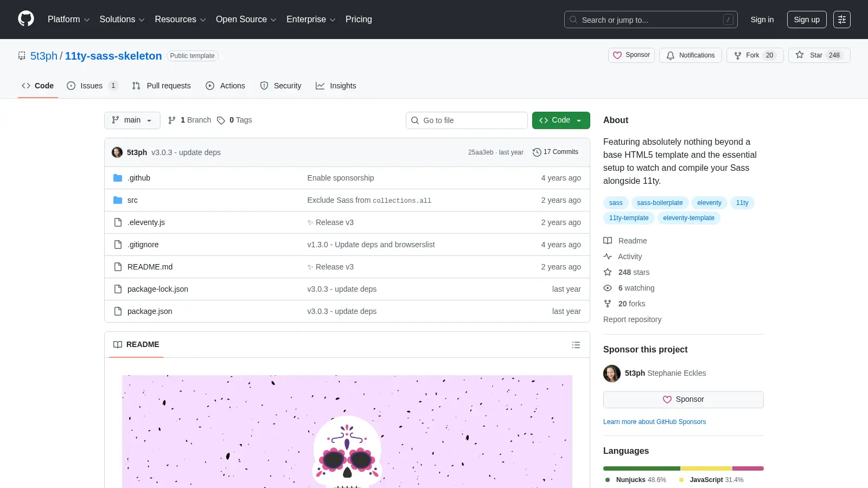Open the Pricing page
Screen dimensions: 868x488
click(359, 20)
